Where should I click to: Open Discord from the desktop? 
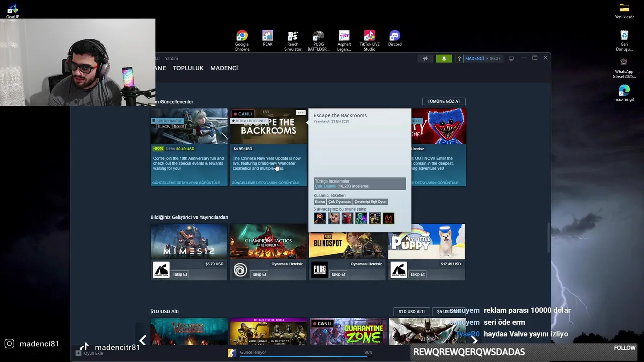395,39
